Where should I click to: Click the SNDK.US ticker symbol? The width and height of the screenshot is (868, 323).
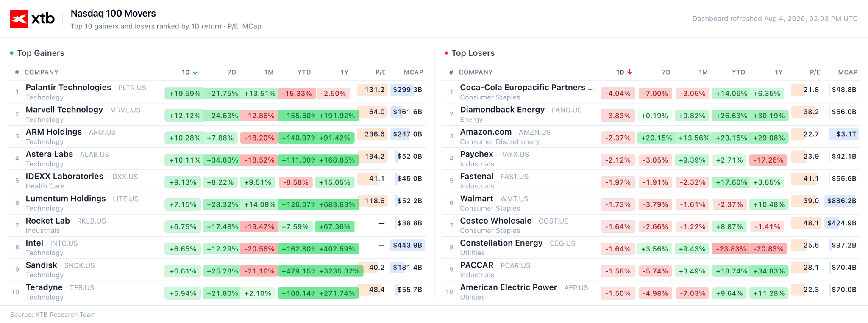coord(79,265)
